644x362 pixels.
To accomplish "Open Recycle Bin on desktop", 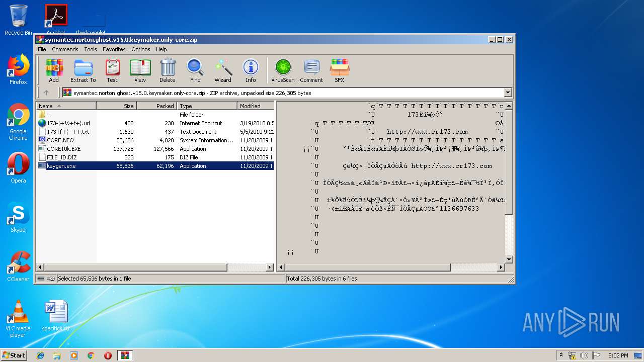I will tap(18, 20).
